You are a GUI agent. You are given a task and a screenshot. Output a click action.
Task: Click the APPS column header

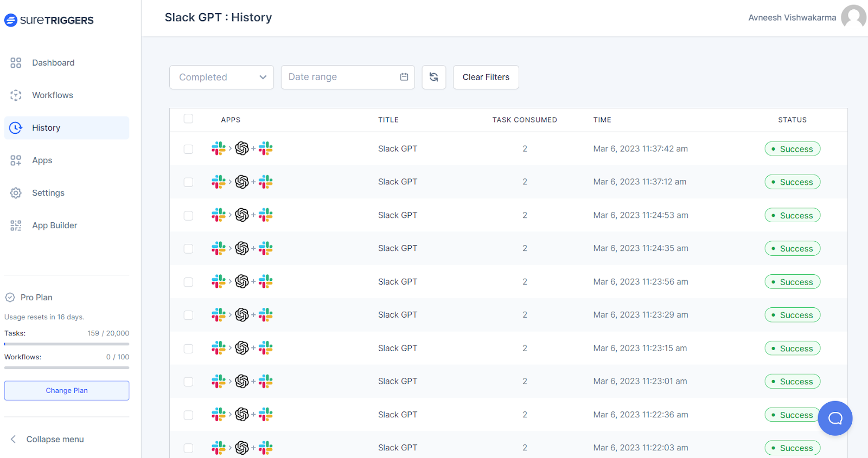pos(231,120)
